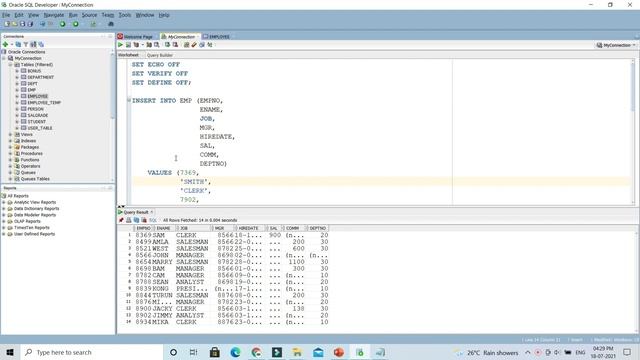Click the green Forward navigation icon
Image resolution: width=640 pixels, height=360 pixels.
pyautogui.click(x=76, y=24)
